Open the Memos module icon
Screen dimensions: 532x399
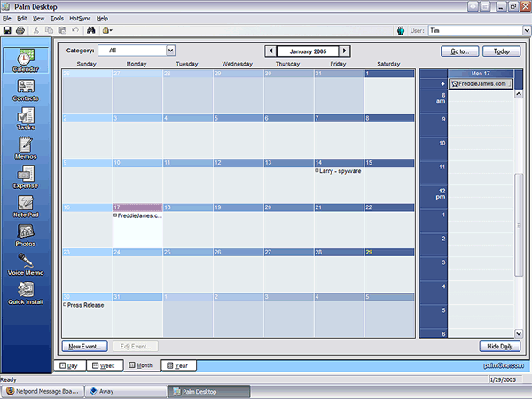(x=26, y=147)
